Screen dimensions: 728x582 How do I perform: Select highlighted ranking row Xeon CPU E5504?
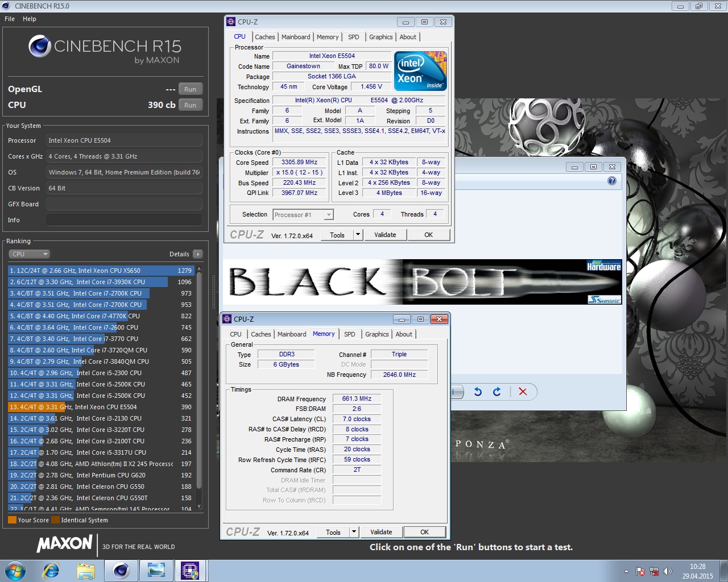click(101, 407)
